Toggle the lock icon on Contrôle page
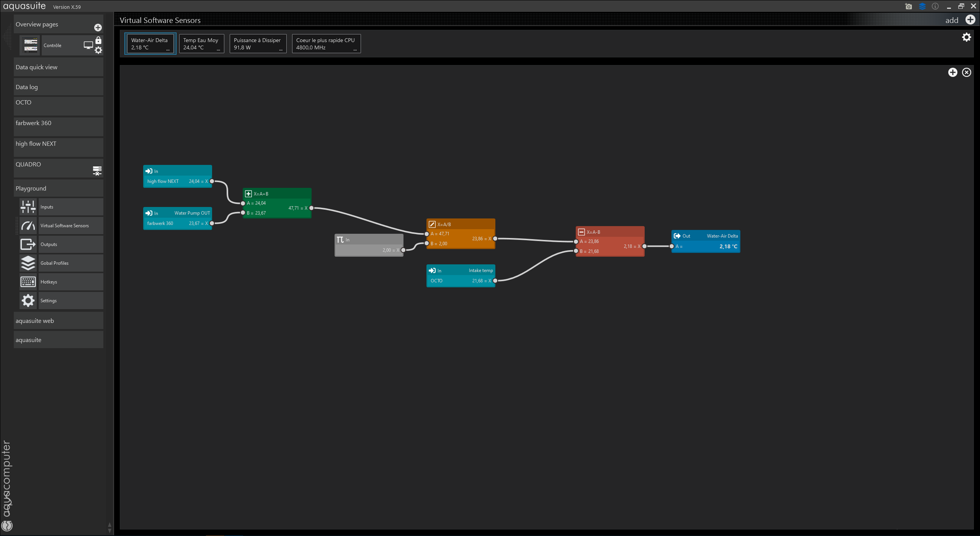This screenshot has height=536, width=980. click(98, 40)
